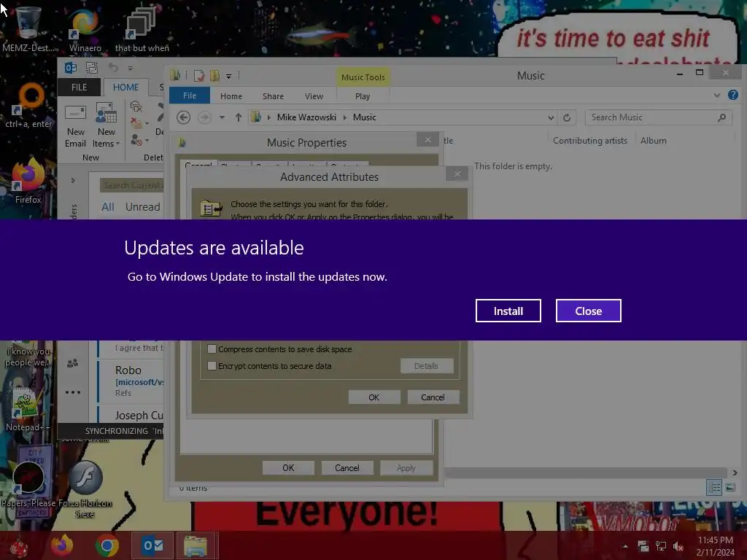
Task: Click explorer Back navigation arrow
Action: pos(183,117)
